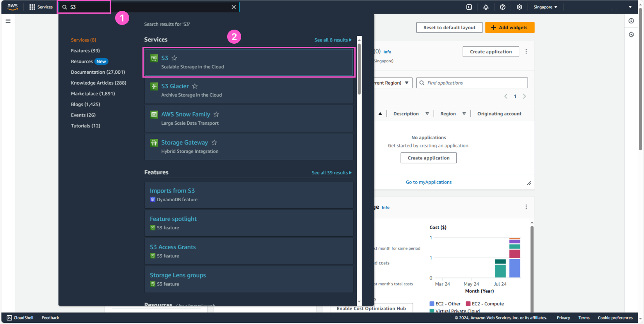The image size is (644, 324).
Task: Open the Feature spotlight result
Action: tap(249, 223)
